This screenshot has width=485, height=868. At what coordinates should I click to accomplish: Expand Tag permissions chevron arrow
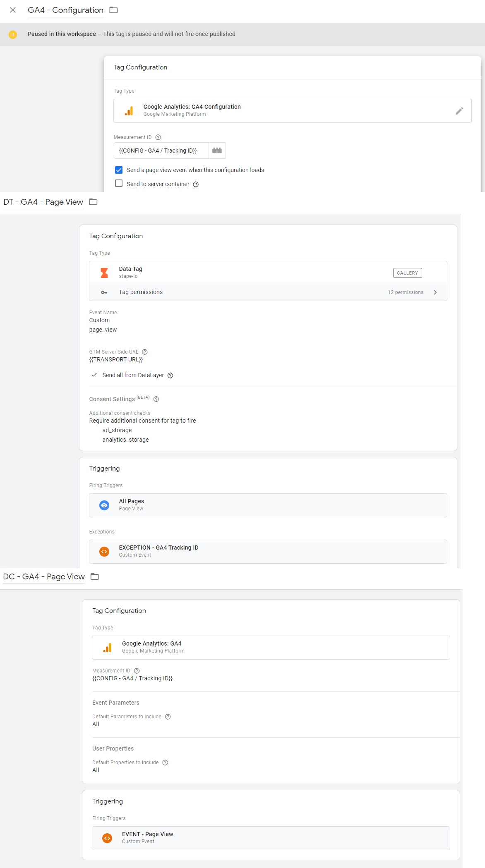click(x=435, y=292)
